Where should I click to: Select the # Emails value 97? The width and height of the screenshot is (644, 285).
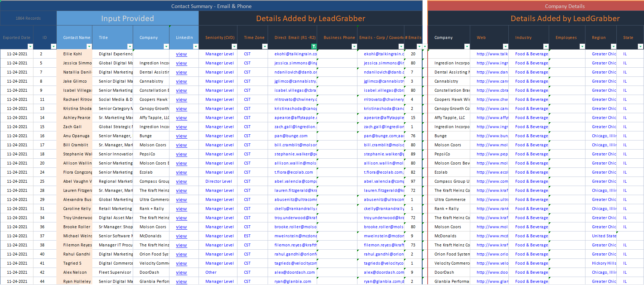[x=413, y=181]
